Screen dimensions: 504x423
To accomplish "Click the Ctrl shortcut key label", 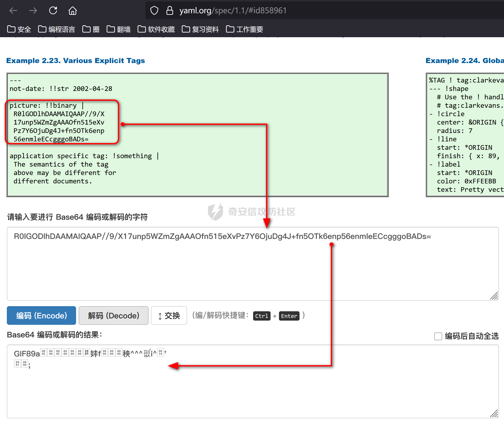I will click(x=262, y=316).
